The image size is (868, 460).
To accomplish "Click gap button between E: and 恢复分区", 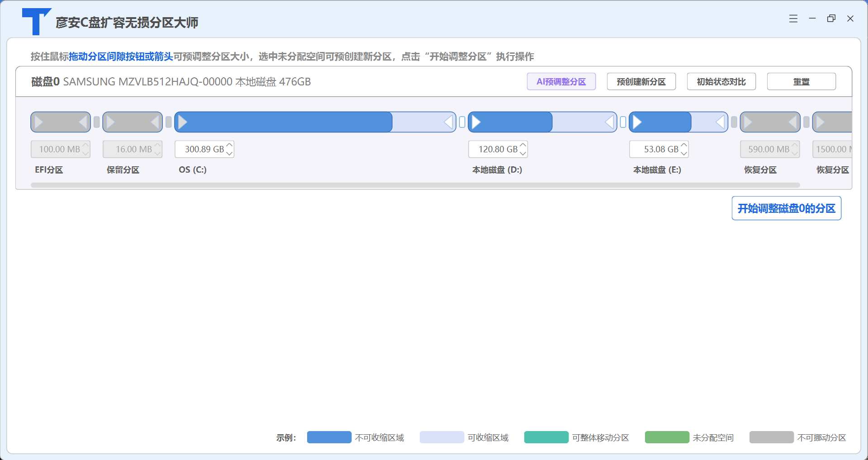I will pyautogui.click(x=734, y=122).
